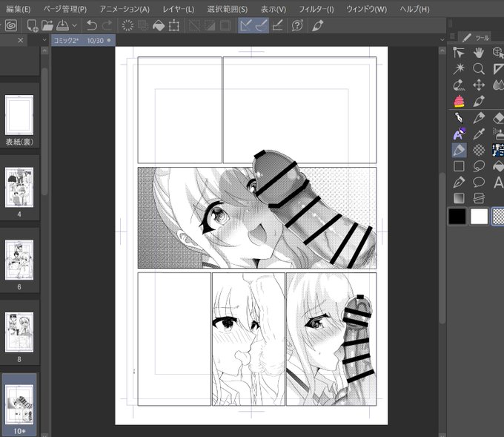
Task: Open the 選択範囲(S) menu
Action: 228,10
